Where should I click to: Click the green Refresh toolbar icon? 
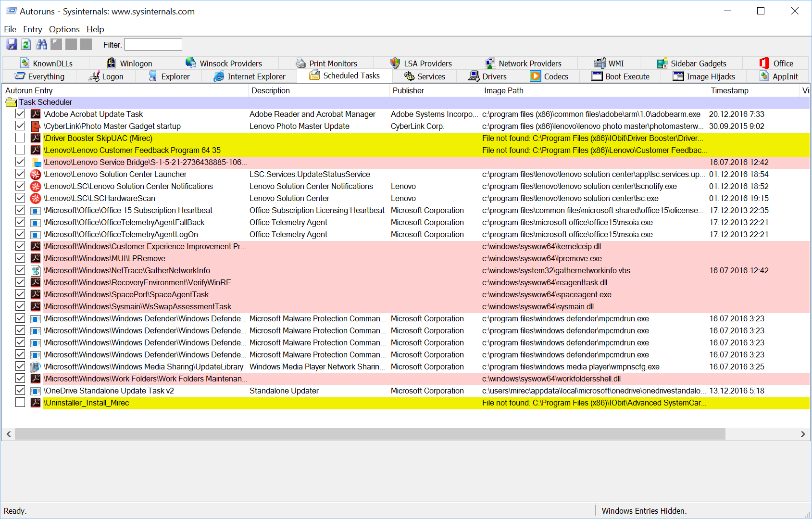coord(26,45)
